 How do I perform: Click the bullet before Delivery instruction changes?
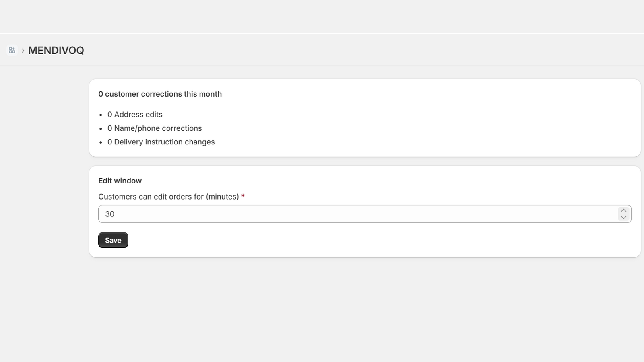[101, 142]
